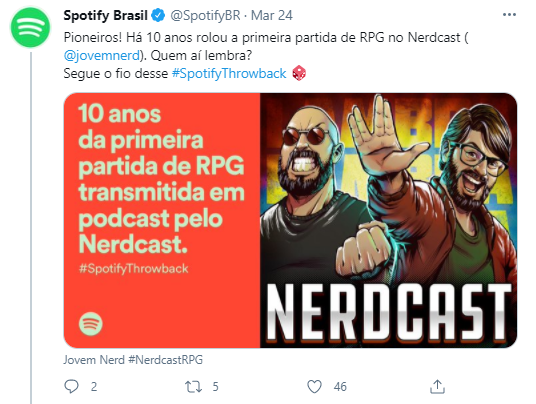Open the @jovemnerd mention
This screenshot has height=404, width=536.
pyautogui.click(x=102, y=55)
